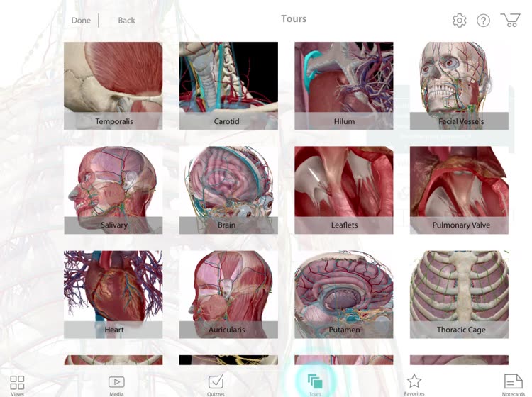Switch to the Quizzes tab
The width and height of the screenshot is (532, 397).
pos(216,386)
